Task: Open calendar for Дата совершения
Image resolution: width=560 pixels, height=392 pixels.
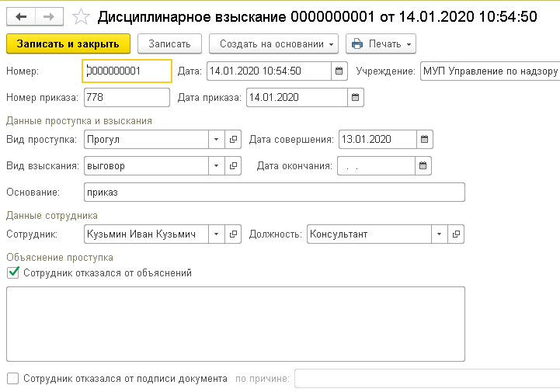Action: pyautogui.click(x=424, y=140)
